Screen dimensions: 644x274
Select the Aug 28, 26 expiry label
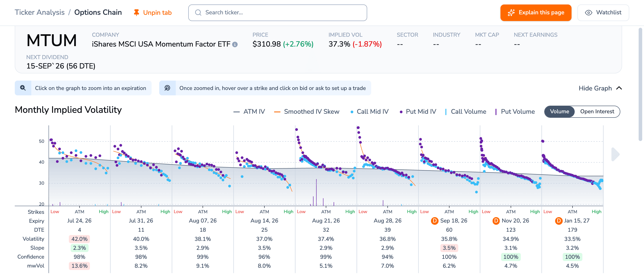[x=388, y=221]
